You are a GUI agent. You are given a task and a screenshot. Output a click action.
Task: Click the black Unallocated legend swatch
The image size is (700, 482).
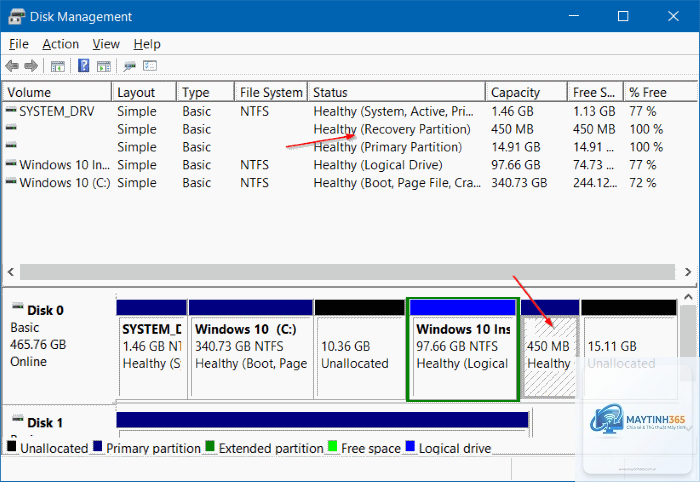tap(12, 446)
